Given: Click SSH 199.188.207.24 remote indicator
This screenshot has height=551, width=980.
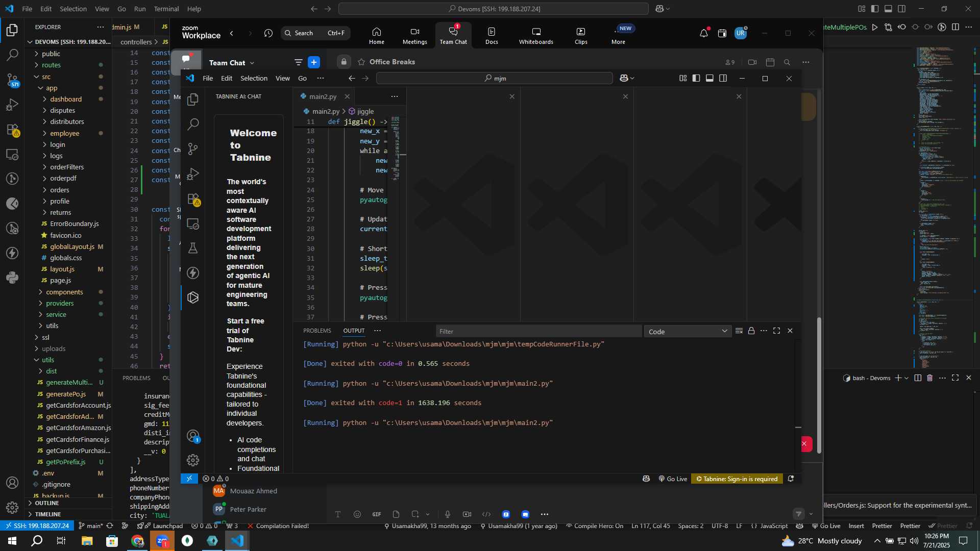Looking at the screenshot, I should coord(36,526).
